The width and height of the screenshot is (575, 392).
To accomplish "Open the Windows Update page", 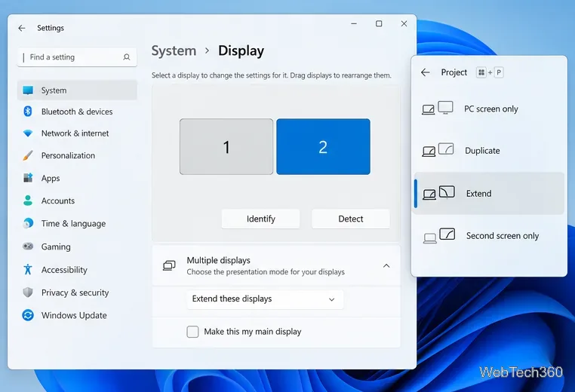I will [x=77, y=315].
